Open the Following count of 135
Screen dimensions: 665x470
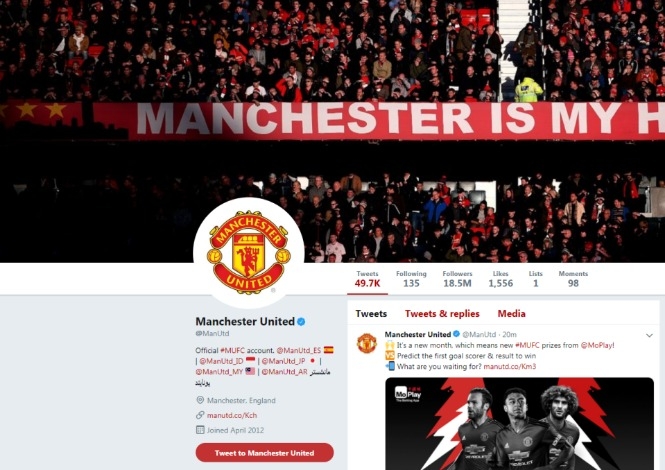point(411,279)
